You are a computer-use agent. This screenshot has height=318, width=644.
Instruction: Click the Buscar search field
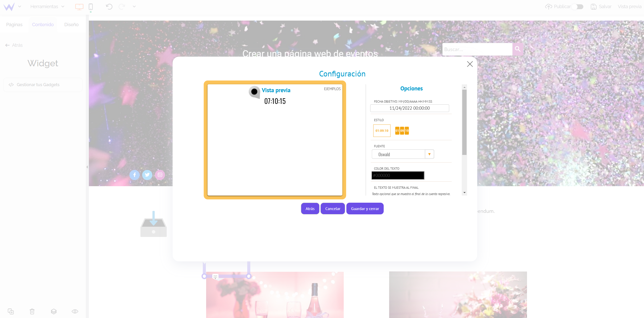coord(477,49)
